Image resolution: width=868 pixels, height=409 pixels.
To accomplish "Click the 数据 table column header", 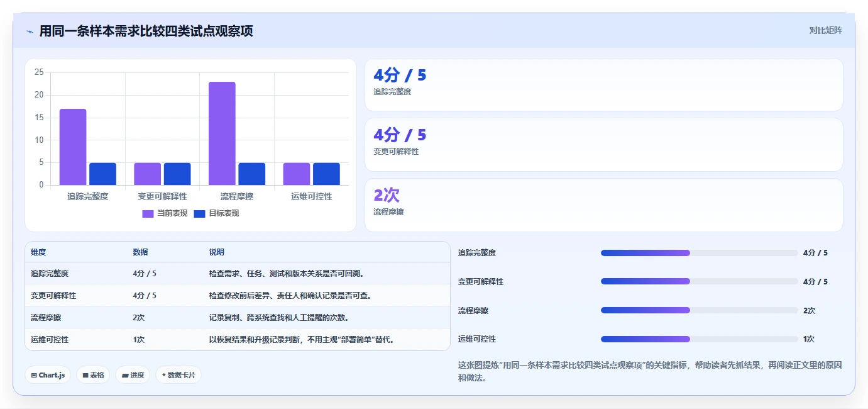I will [x=140, y=252].
